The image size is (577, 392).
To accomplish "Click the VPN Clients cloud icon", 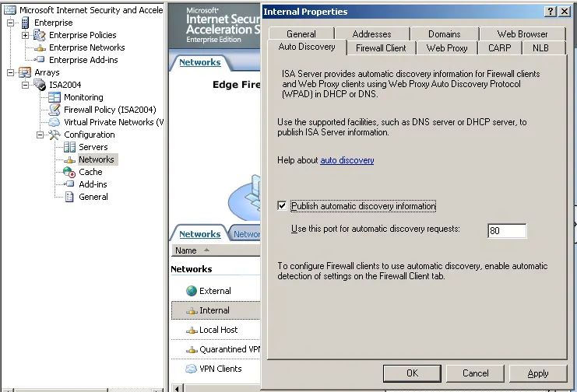I will 191,369.
